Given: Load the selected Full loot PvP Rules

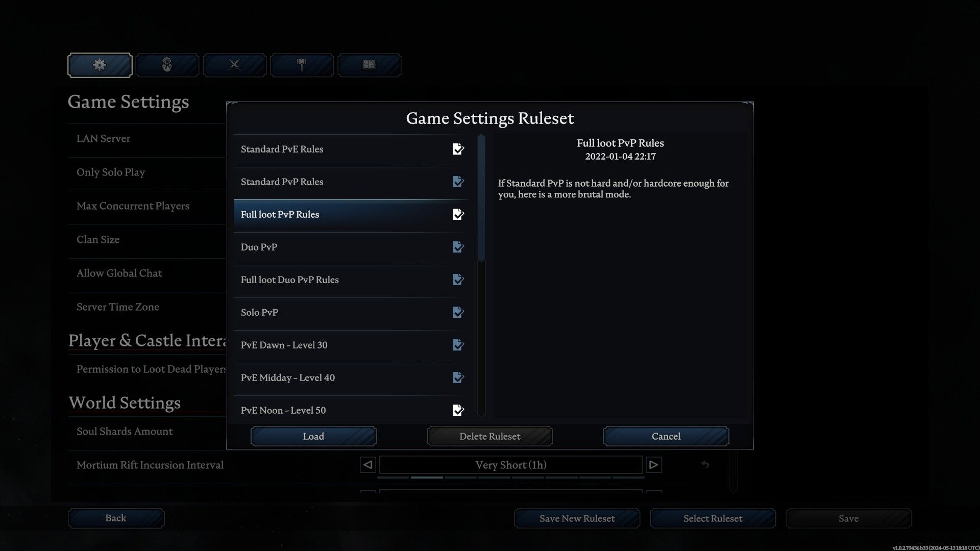Looking at the screenshot, I should pyautogui.click(x=313, y=436).
